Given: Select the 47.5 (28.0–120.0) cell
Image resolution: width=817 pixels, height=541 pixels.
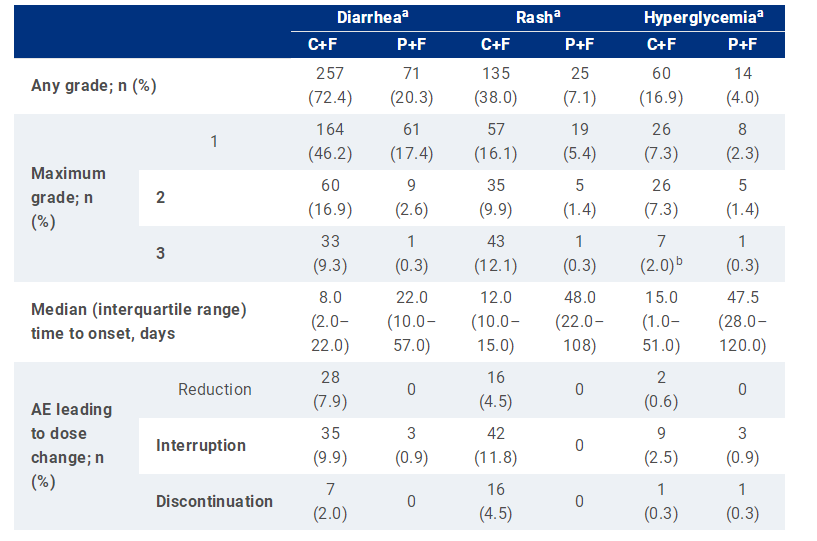Looking at the screenshot, I should point(741,321).
